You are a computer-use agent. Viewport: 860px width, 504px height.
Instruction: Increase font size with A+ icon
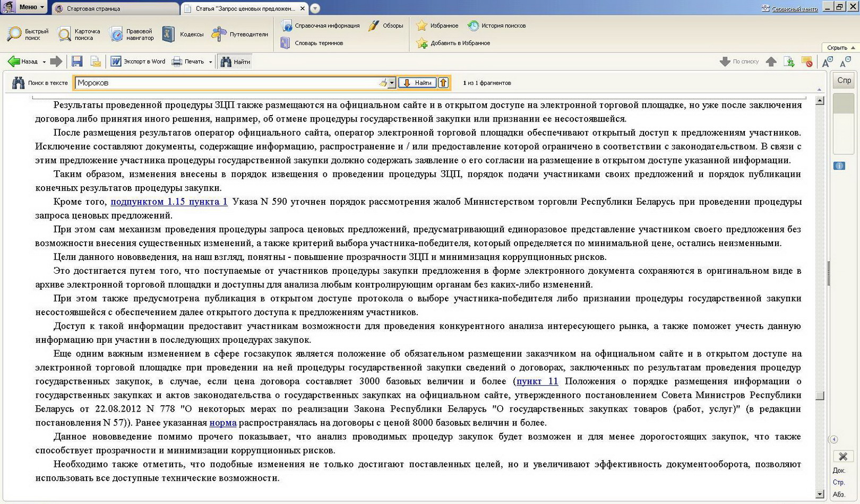pos(827,62)
